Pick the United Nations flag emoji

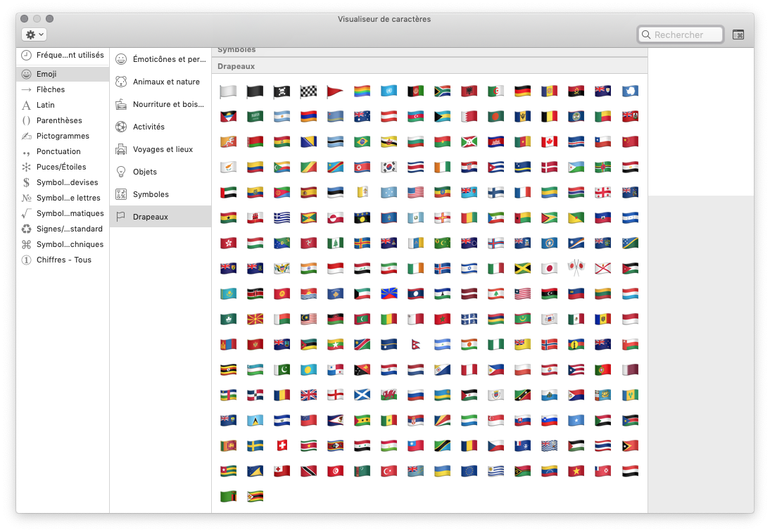click(389, 91)
